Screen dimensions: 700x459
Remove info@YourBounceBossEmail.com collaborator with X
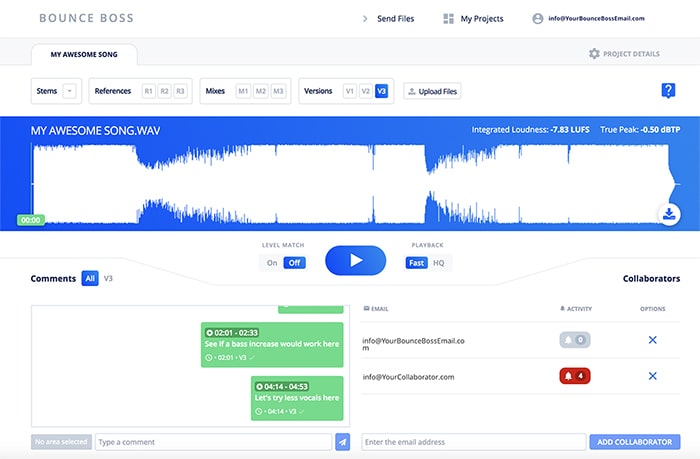pyautogui.click(x=652, y=340)
